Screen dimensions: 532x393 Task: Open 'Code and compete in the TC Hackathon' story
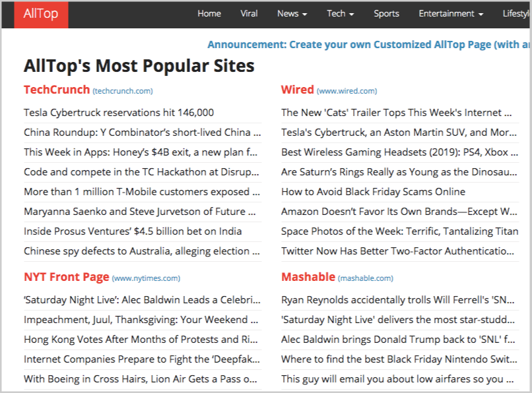click(141, 172)
